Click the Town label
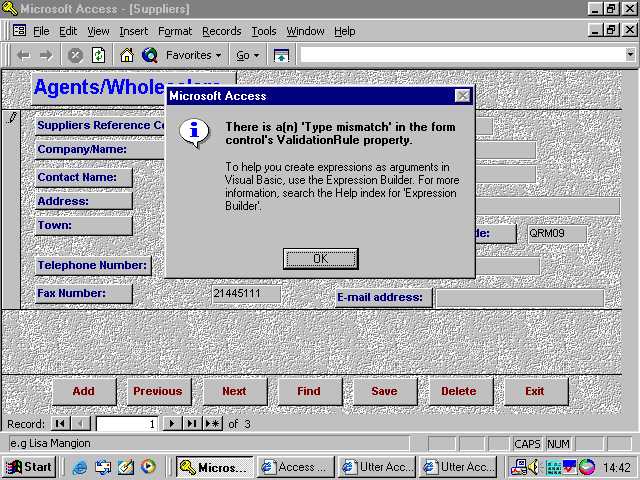The width and height of the screenshot is (640, 480). 84,226
